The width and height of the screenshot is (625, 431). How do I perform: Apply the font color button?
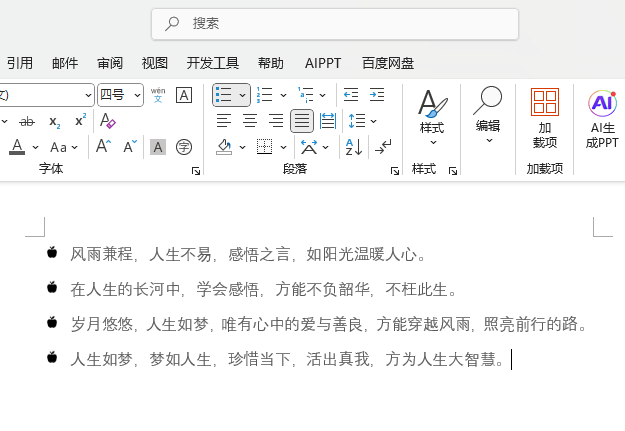17,147
